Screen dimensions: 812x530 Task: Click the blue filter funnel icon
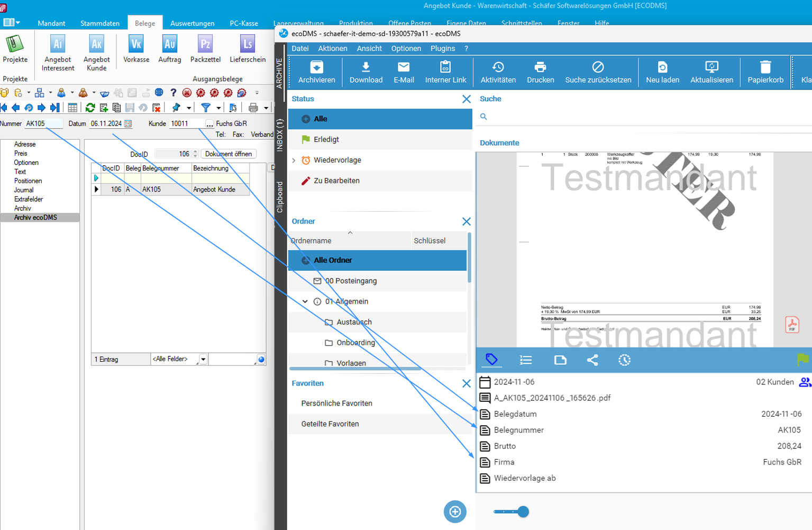pyautogui.click(x=206, y=107)
